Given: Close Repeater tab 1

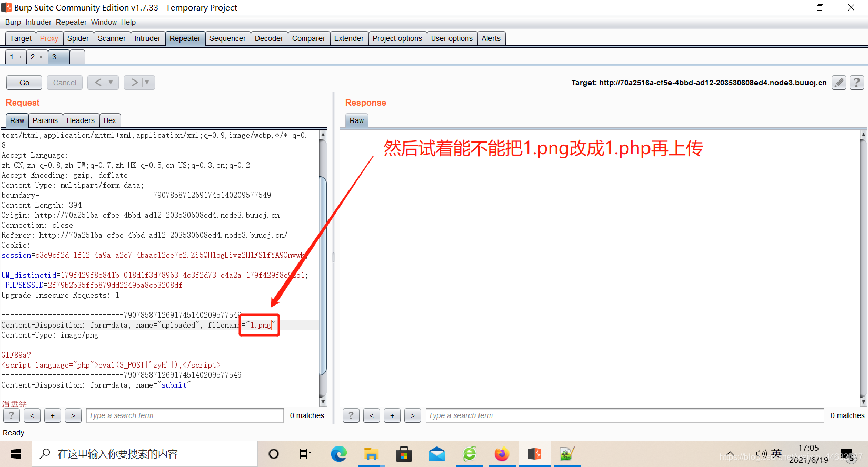Looking at the screenshot, I should 20,57.
